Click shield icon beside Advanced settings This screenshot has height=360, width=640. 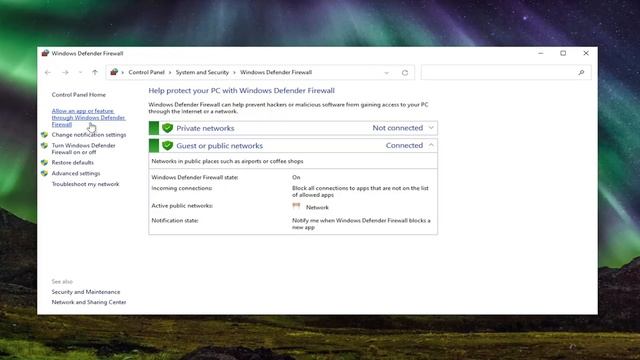(44, 173)
